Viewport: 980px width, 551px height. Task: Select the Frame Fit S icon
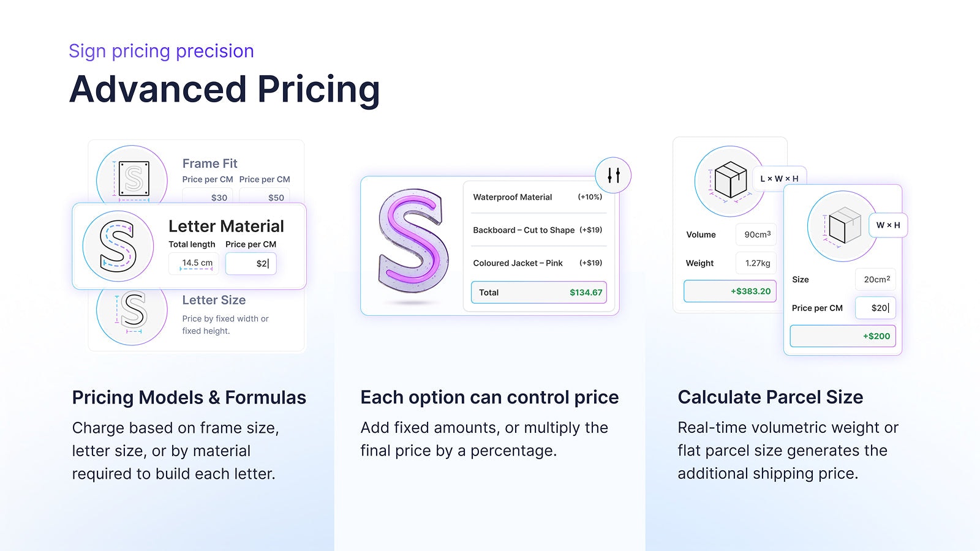point(132,178)
